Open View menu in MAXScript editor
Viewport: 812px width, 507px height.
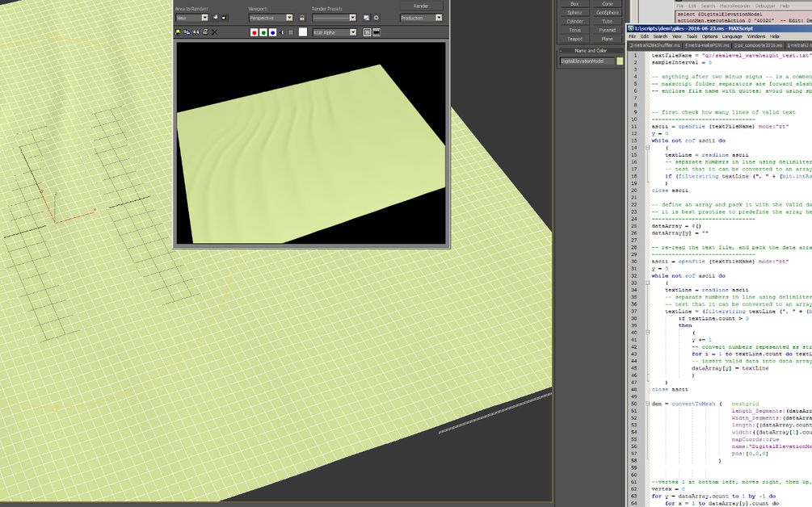click(677, 36)
